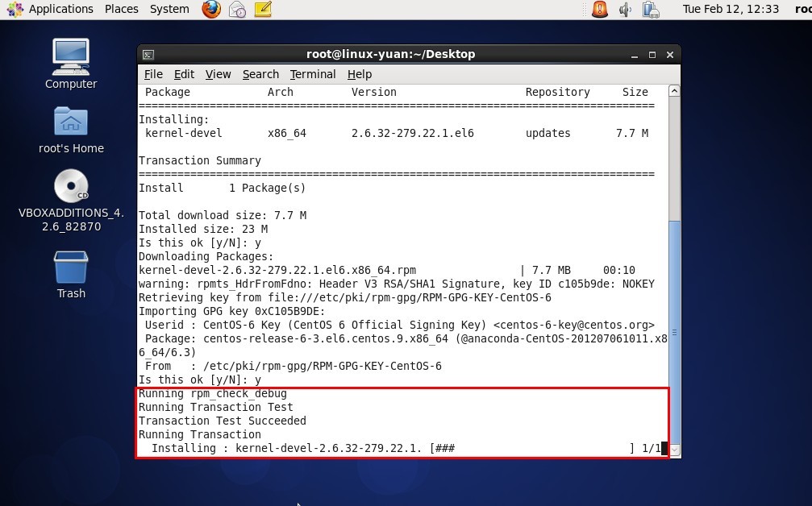Image resolution: width=812 pixels, height=506 pixels.
Task: Select the Trash desktop icon
Action: (71, 275)
